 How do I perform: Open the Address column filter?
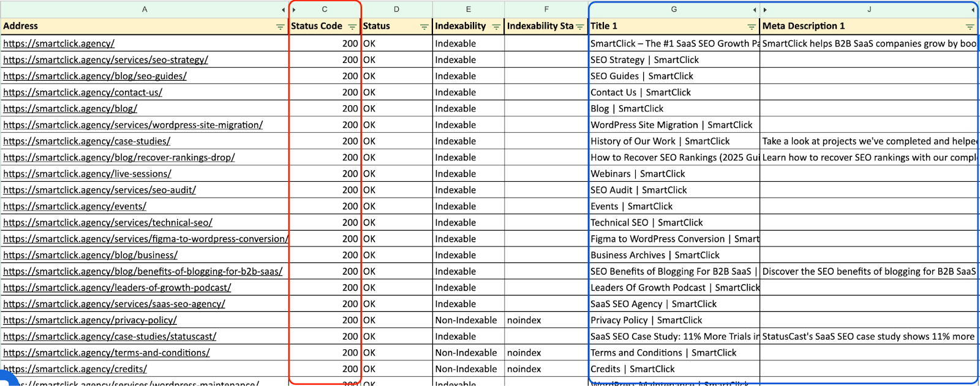280,27
